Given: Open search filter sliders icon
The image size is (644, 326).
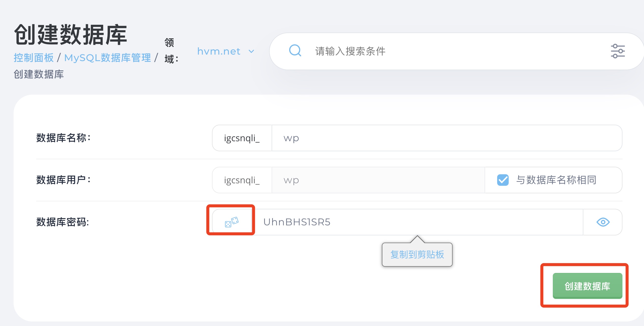Looking at the screenshot, I should 617,51.
